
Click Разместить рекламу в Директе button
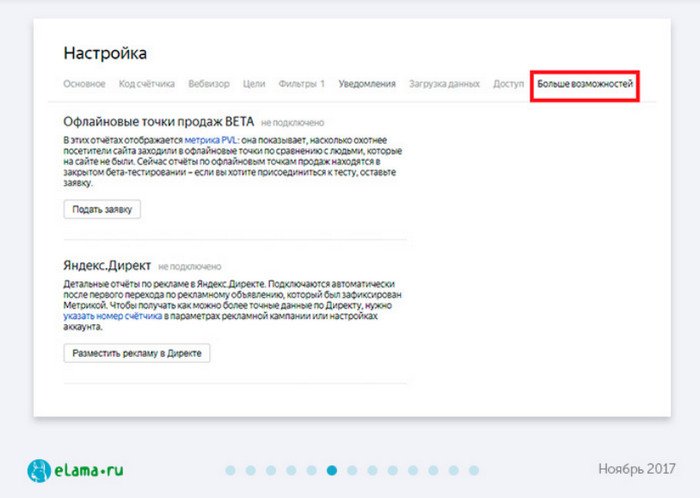click(137, 353)
